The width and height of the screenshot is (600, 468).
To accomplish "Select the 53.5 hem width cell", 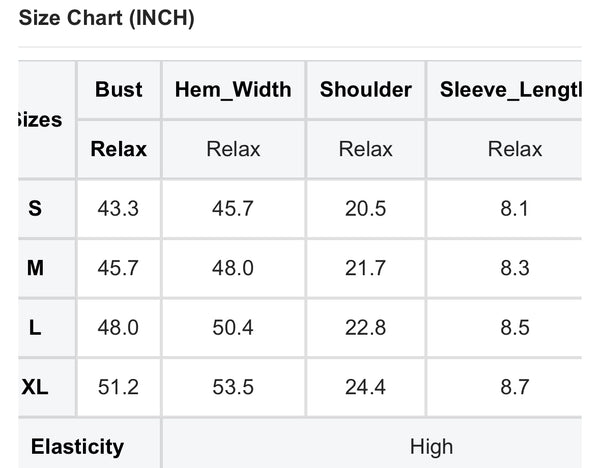I will tap(233, 387).
